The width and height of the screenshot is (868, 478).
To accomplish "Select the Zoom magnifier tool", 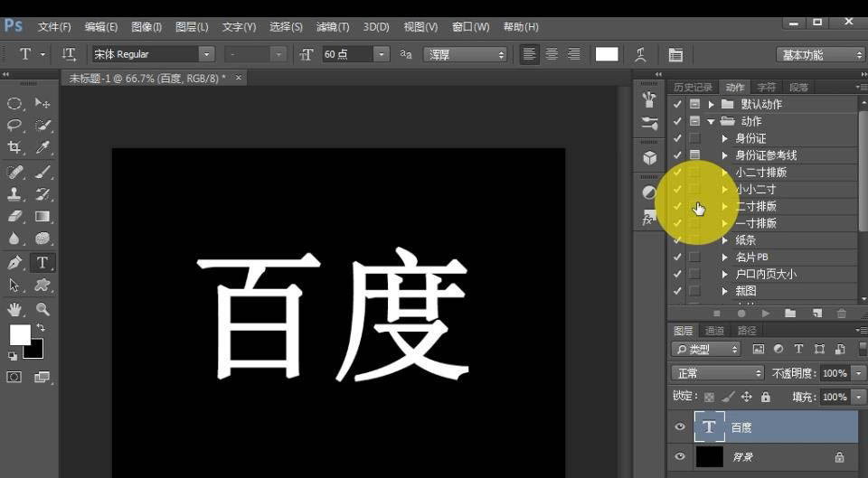I will pos(42,309).
